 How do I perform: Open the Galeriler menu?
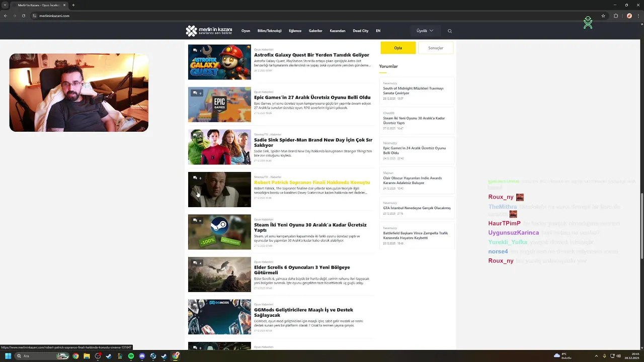315,31
